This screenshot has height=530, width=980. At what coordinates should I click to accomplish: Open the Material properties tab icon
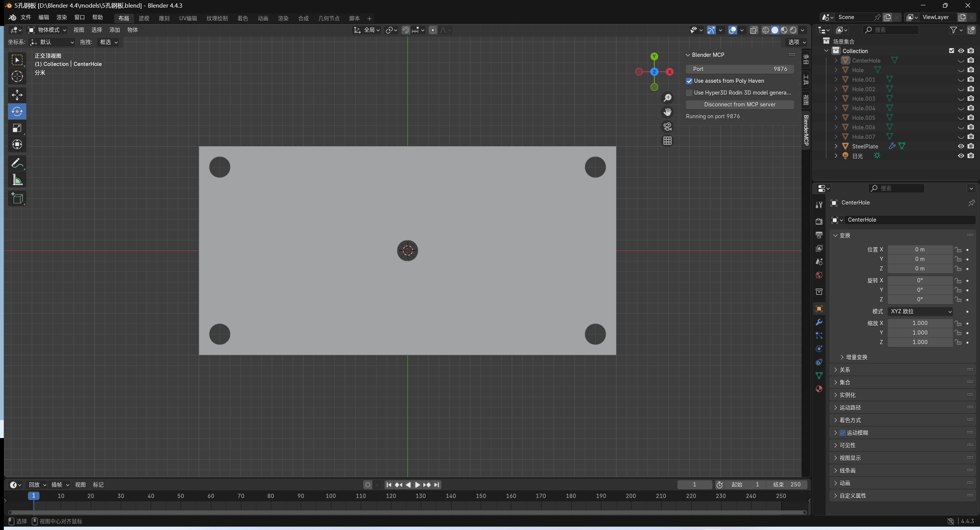point(819,389)
